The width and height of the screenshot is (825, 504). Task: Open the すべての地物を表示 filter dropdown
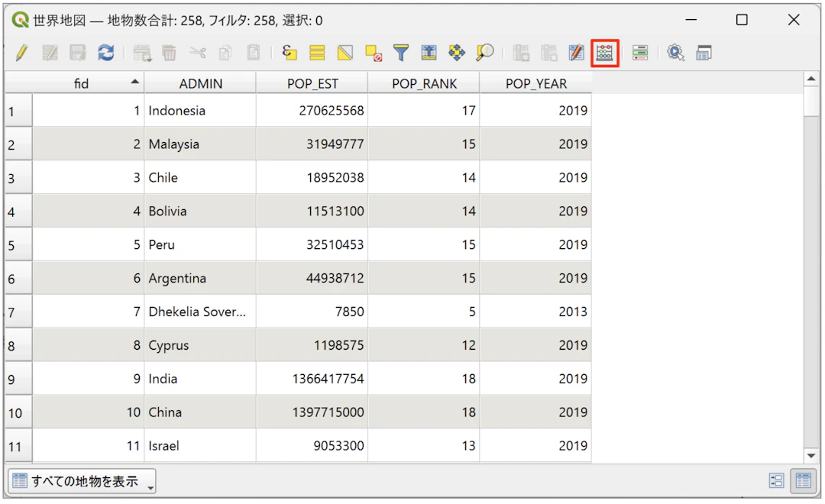82,481
